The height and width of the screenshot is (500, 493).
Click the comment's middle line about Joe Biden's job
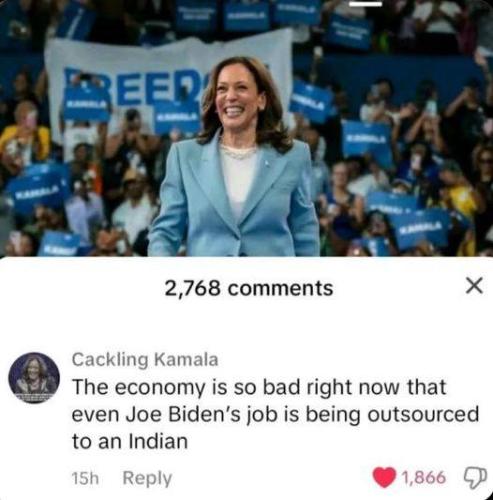coord(275,415)
